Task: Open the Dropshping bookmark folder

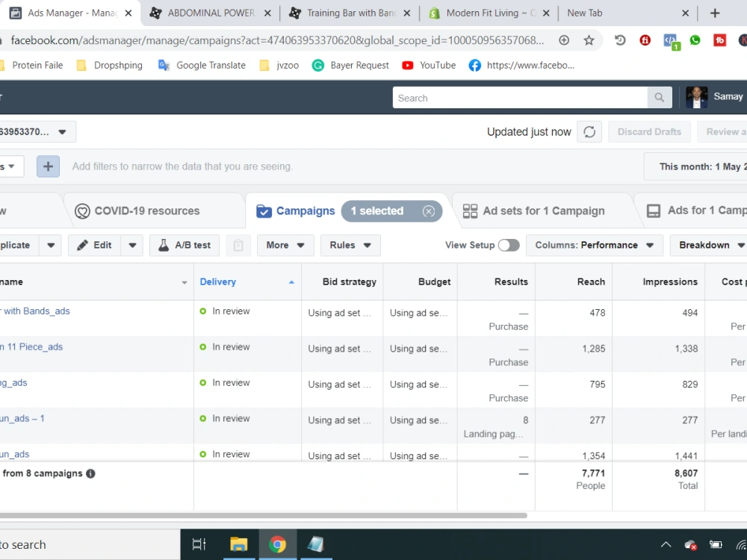Action: tap(110, 65)
